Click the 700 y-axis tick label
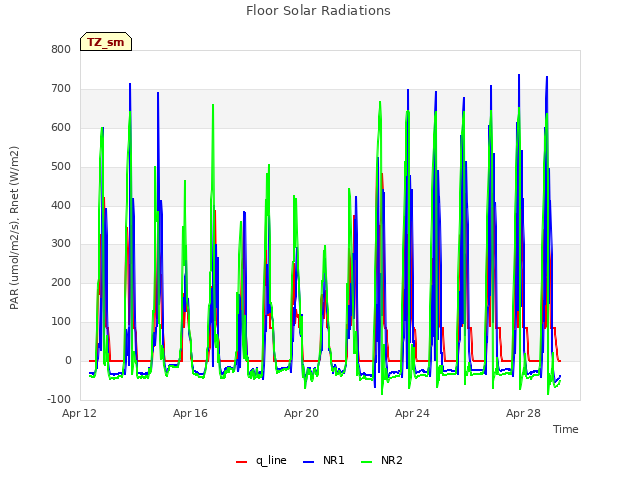Viewport: 640px width, 480px height. pos(61,89)
